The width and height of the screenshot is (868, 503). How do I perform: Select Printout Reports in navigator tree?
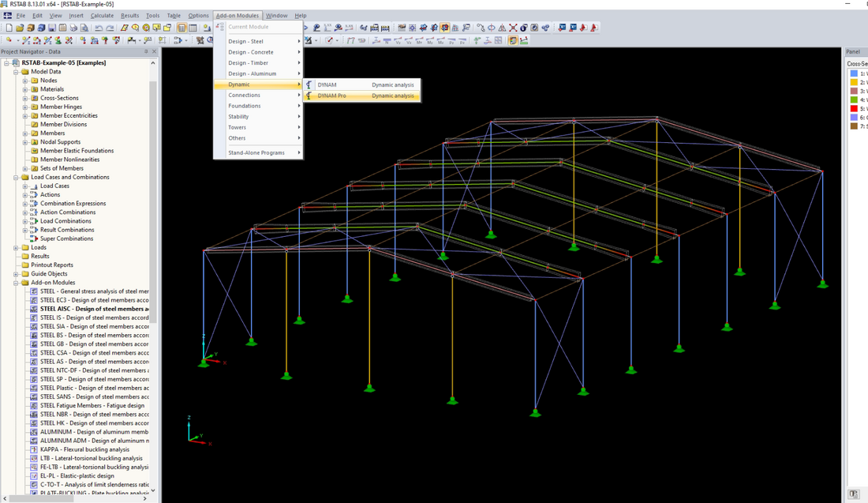pyautogui.click(x=51, y=265)
